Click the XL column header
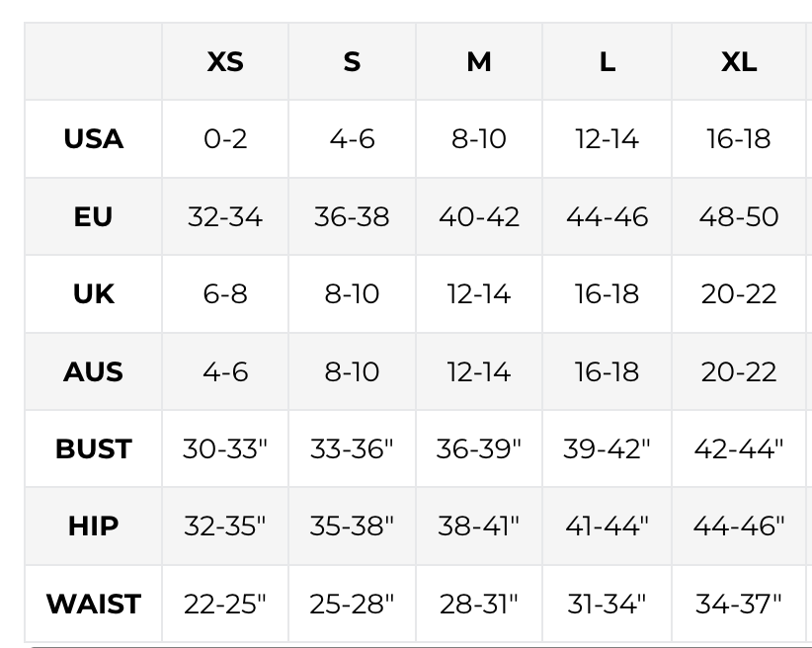Screen dimensions: 812x648 pos(739,61)
